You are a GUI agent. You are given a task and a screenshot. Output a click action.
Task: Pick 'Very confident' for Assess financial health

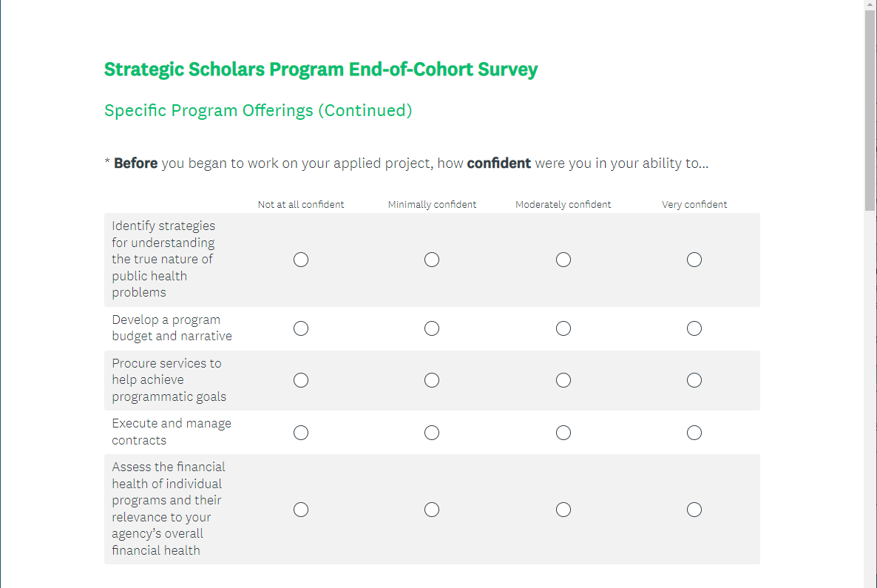[694, 510]
